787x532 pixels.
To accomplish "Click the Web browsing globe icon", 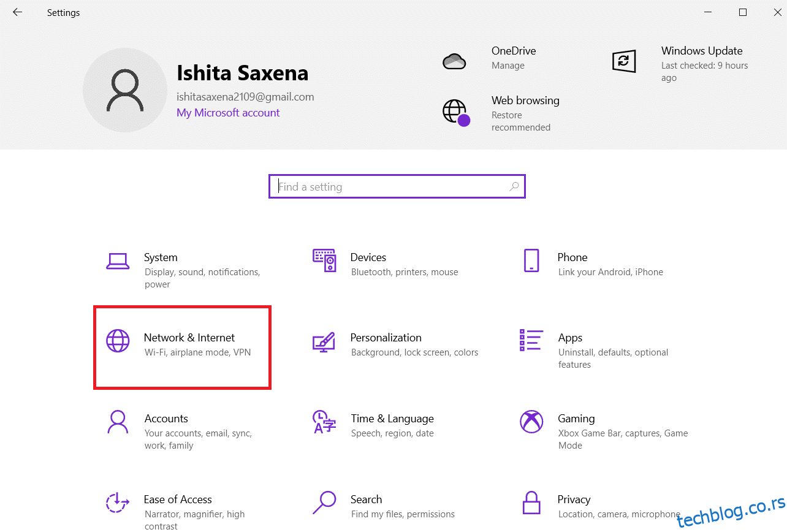I will 455,112.
